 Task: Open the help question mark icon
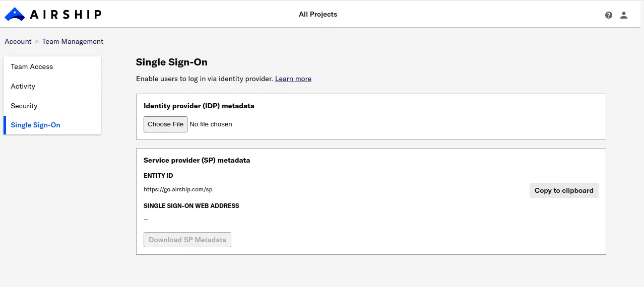pos(609,15)
